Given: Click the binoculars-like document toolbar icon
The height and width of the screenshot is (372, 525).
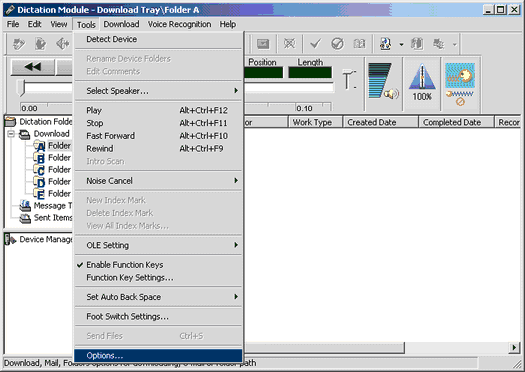Looking at the screenshot, I should coord(417,44).
